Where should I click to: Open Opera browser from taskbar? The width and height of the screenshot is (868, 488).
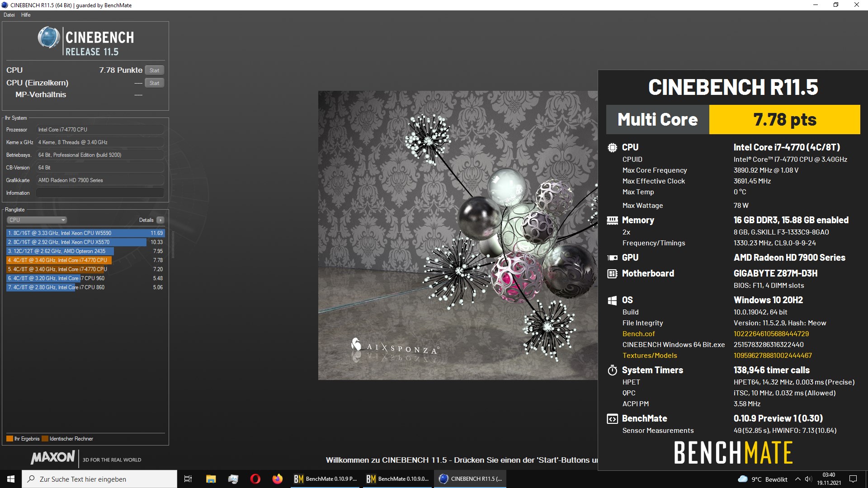[255, 479]
